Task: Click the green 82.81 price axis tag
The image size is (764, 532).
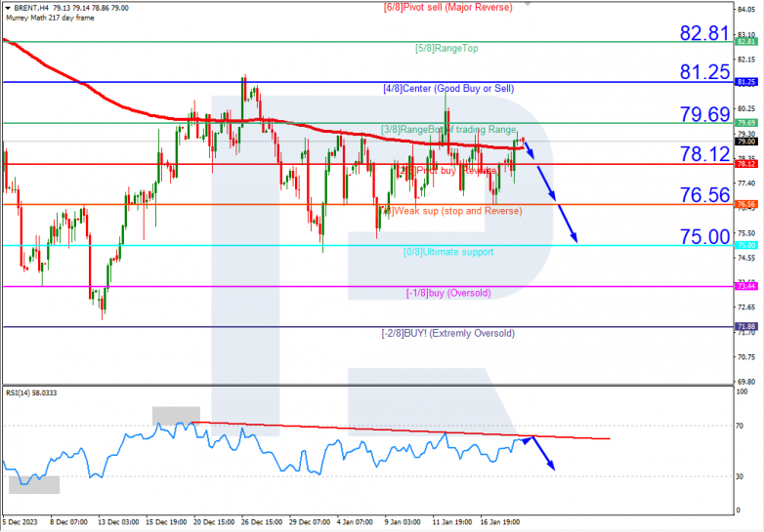Action: point(746,42)
